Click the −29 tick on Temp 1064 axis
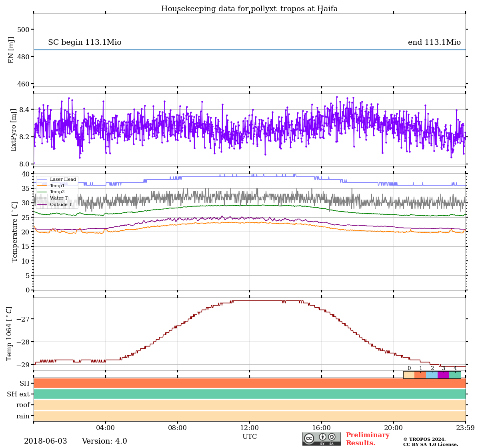The width and height of the screenshot is (480, 448). [23, 365]
